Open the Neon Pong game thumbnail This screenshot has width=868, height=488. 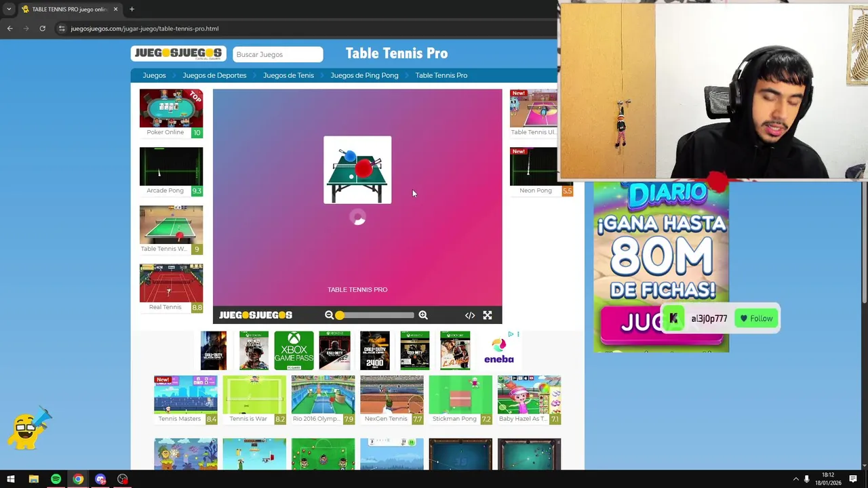[534, 167]
